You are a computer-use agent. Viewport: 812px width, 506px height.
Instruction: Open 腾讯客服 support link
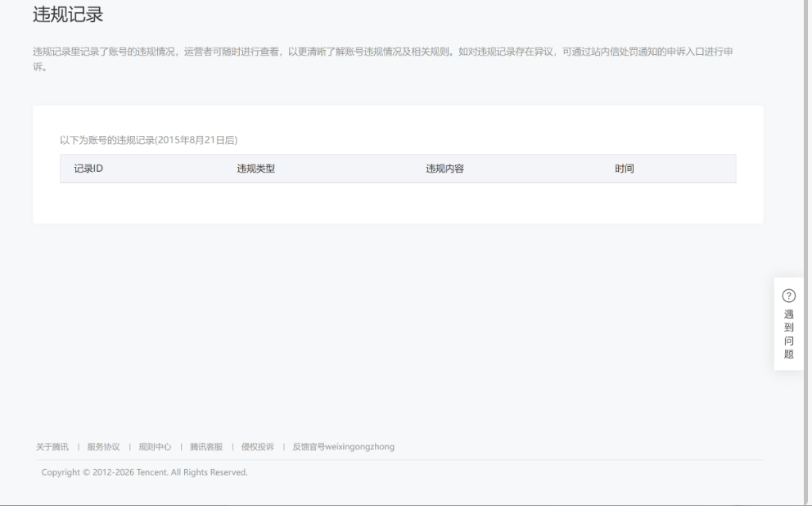206,446
